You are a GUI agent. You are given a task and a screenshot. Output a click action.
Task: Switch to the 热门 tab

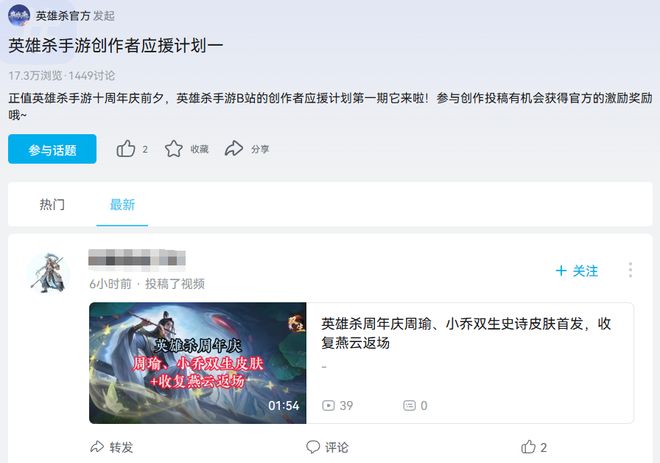[52, 205]
